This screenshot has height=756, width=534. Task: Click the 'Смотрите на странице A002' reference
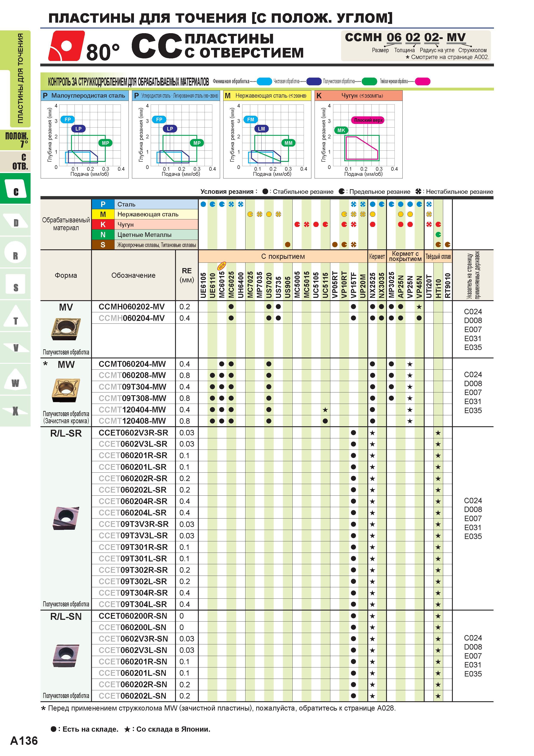click(447, 57)
